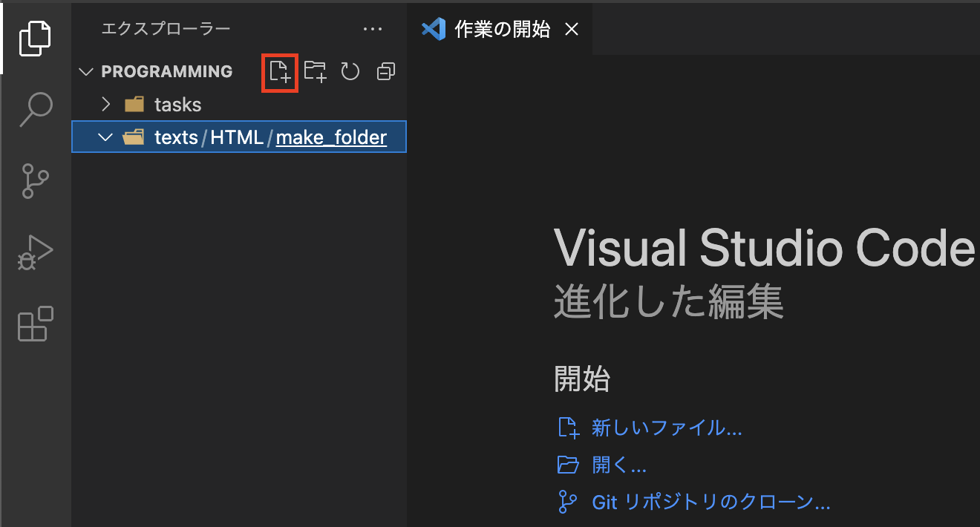Screen dimensions: 980x527
Task: Select the tasks folder in Explorer
Action: coord(177,104)
